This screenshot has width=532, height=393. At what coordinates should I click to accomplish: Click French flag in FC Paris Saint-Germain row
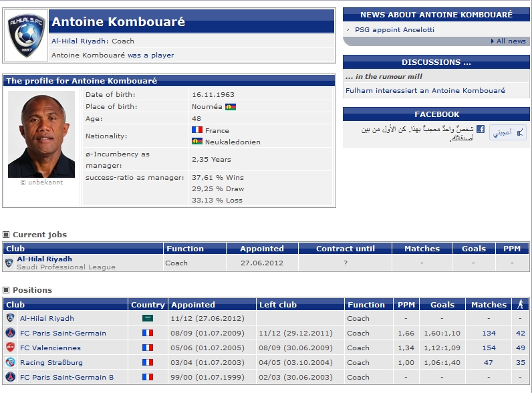(x=148, y=333)
